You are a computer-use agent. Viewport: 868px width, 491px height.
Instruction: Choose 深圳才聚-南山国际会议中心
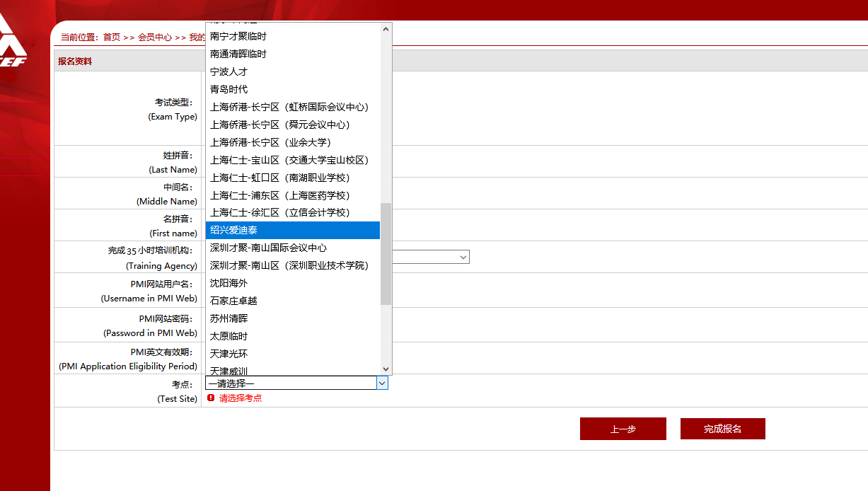tap(292, 248)
